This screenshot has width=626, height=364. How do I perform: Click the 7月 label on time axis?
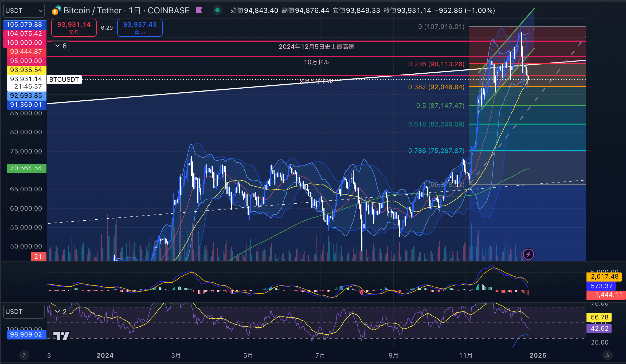[320, 355]
